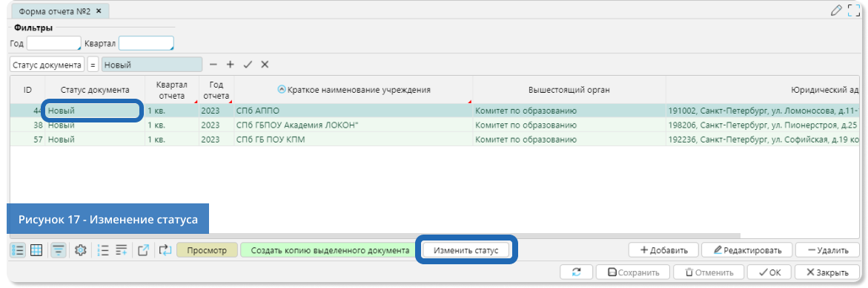The height and width of the screenshot is (288, 868).
Task: Select the Форма отчета №2 tab
Action: (x=60, y=10)
